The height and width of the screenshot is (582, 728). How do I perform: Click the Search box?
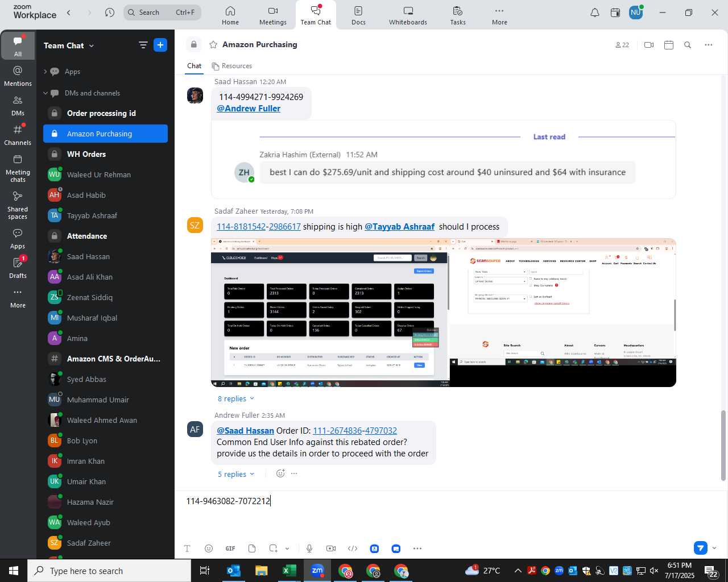pos(162,13)
